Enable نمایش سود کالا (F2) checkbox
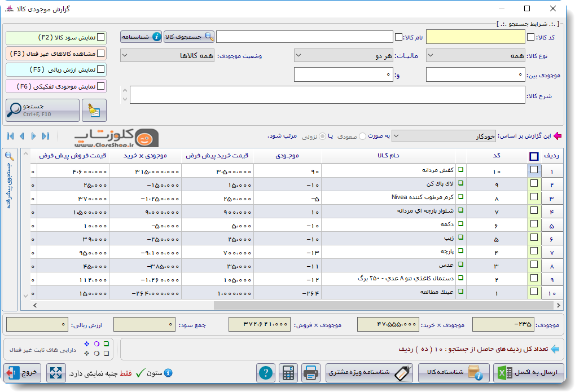This screenshot has height=392, width=575. click(x=101, y=37)
